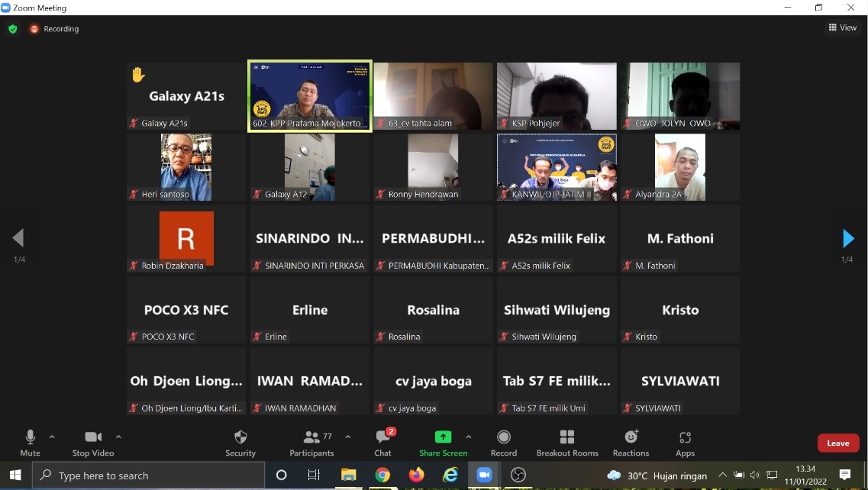Open the Apps icon
This screenshot has width=868, height=490.
click(x=685, y=437)
